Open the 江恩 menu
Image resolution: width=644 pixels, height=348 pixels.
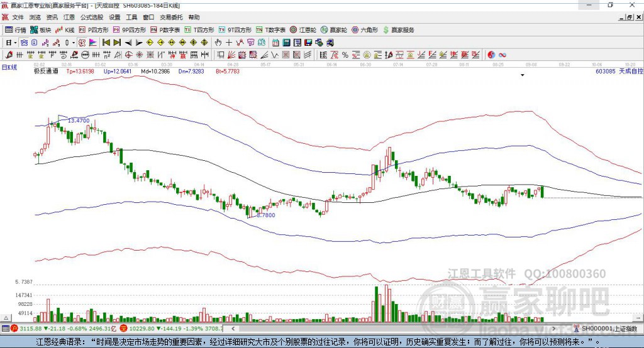click(69, 17)
